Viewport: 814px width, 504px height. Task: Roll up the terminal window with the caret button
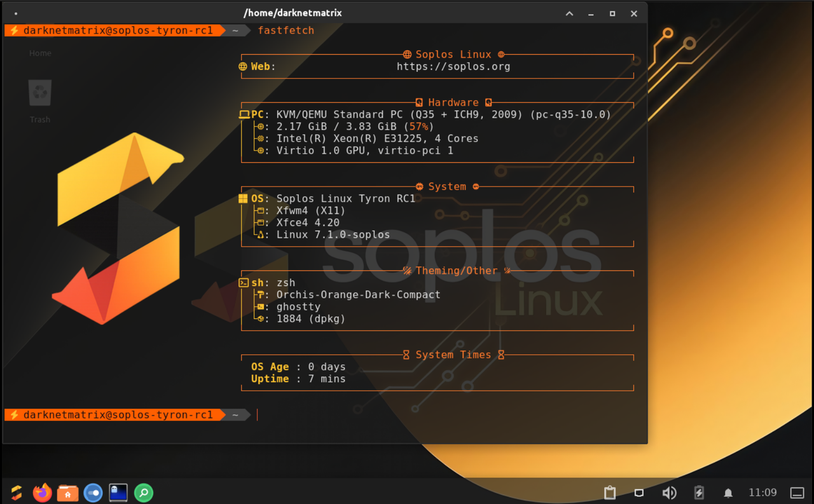point(569,13)
